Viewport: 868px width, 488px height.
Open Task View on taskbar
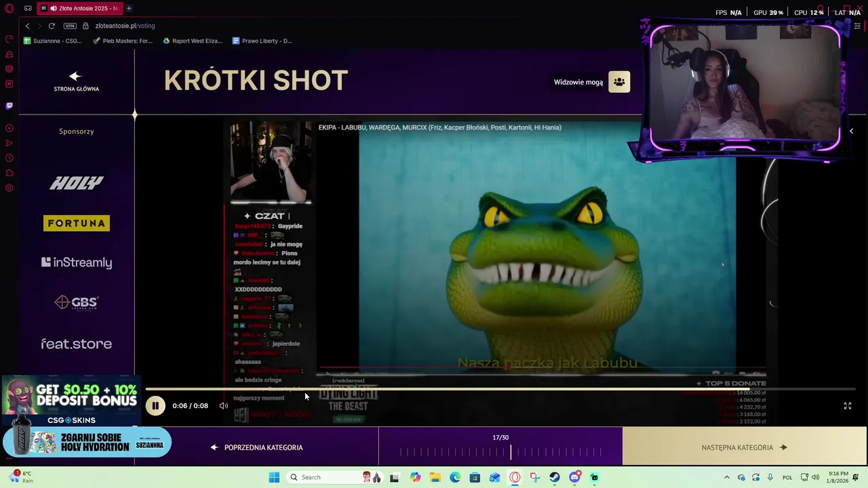[394, 477]
